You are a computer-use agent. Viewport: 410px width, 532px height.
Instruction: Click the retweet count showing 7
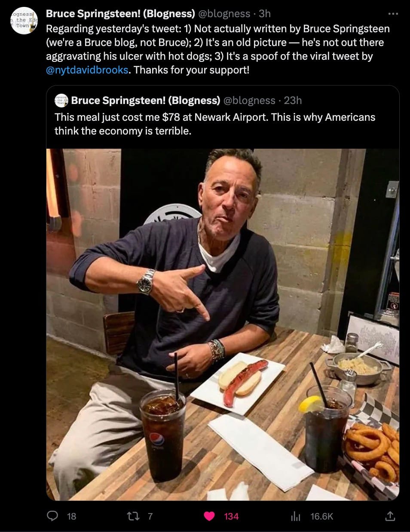click(x=150, y=516)
